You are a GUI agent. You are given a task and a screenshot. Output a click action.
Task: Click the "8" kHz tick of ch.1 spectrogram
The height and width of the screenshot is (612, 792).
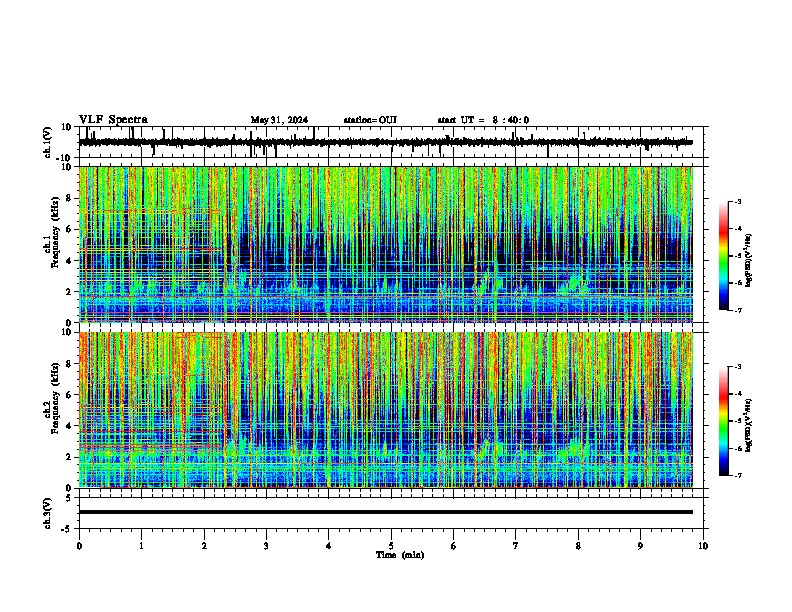click(x=69, y=198)
